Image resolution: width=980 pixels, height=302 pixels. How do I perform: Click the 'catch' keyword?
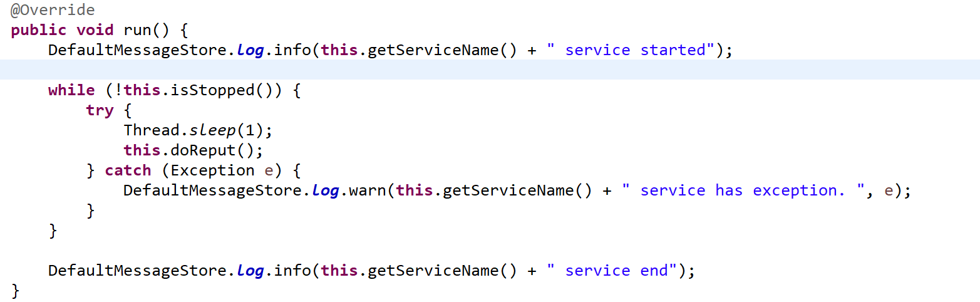[128, 170]
